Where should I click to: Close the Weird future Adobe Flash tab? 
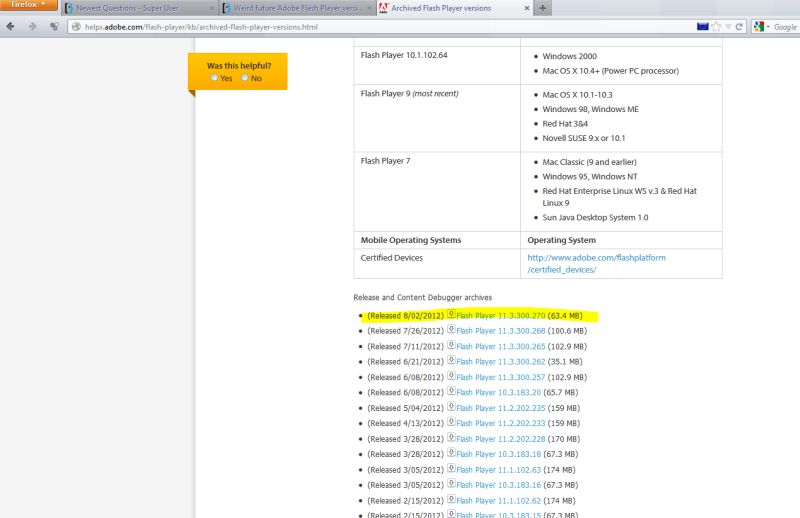(x=369, y=8)
